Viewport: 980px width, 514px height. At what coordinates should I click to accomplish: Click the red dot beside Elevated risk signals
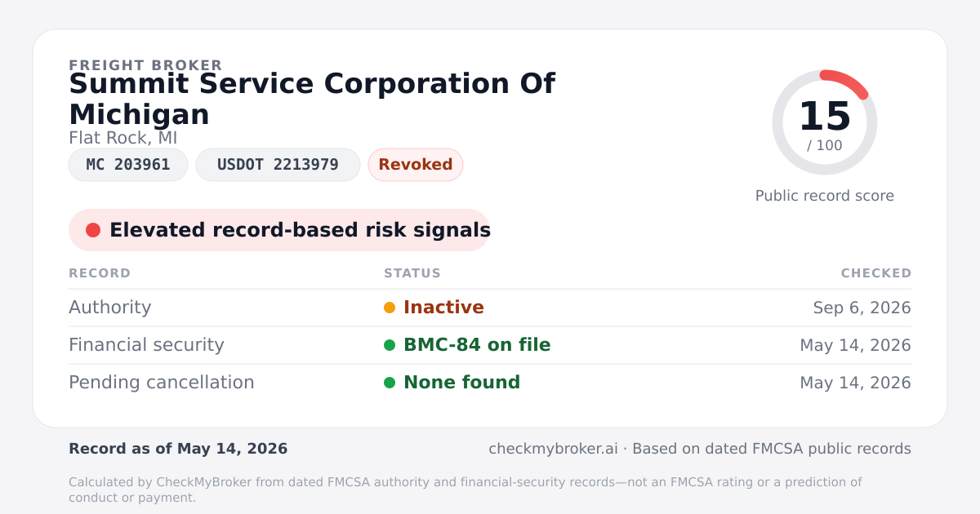coord(93,230)
